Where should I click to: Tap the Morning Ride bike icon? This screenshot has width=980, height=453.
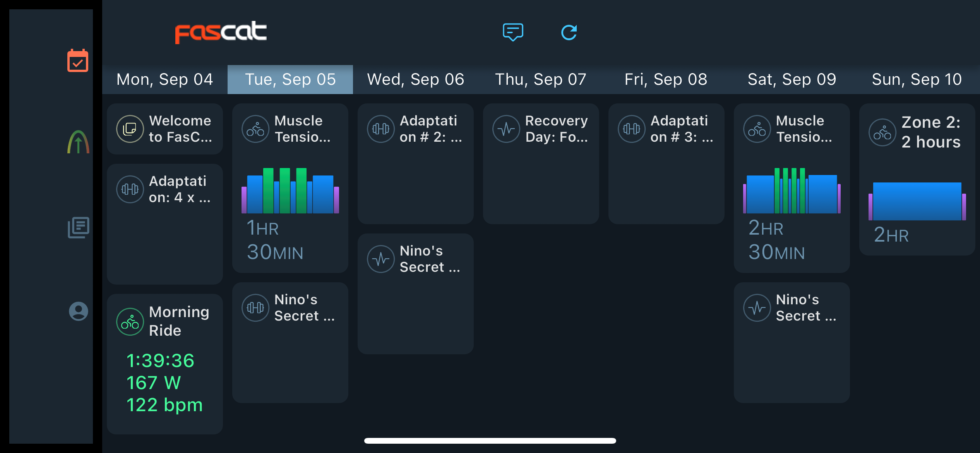click(130, 321)
